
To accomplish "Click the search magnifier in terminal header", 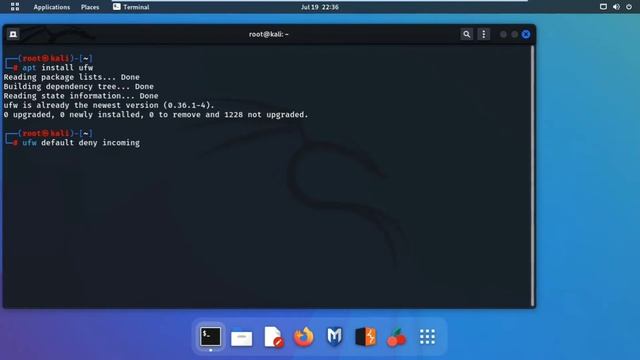I will (467, 34).
